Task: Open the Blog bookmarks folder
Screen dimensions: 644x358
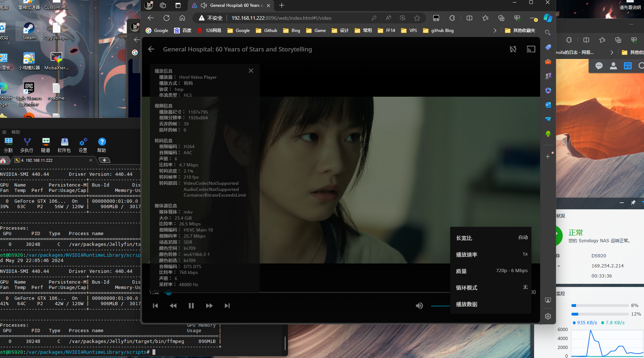Action: [x=292, y=31]
